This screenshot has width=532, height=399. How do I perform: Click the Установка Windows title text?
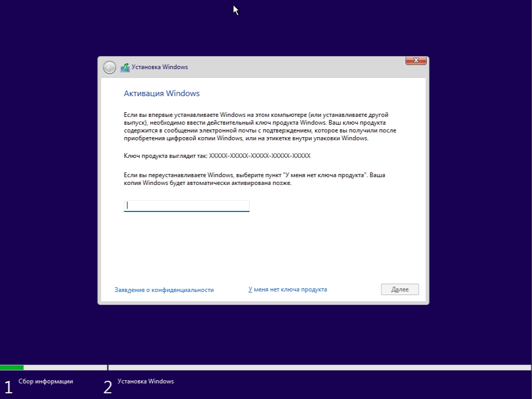pos(160,67)
